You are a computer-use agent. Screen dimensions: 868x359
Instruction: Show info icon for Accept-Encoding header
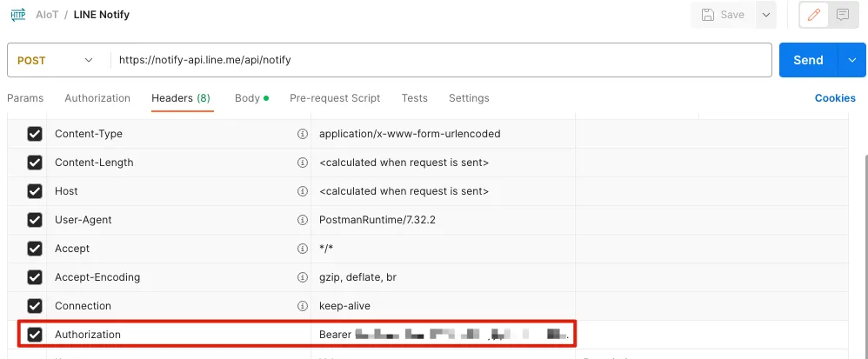click(x=303, y=277)
